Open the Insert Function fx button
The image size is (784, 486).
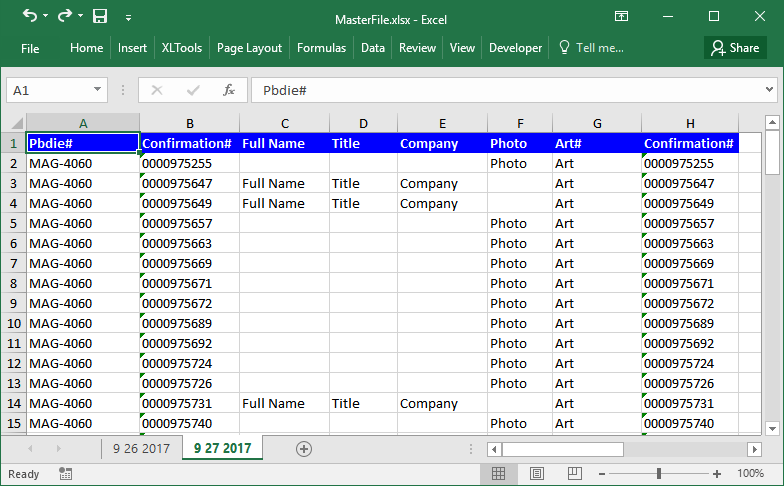(228, 90)
